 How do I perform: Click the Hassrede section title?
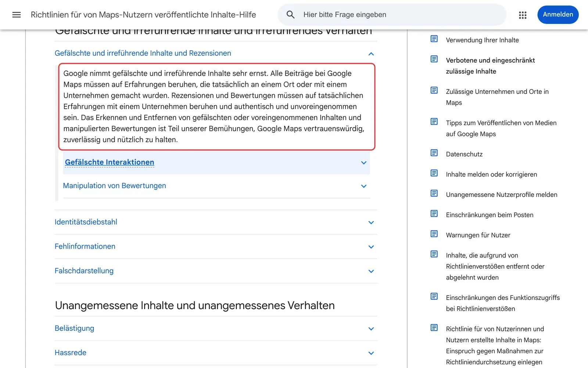[x=71, y=353]
